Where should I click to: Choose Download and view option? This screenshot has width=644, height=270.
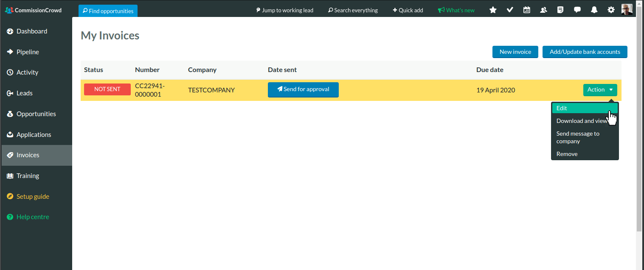[x=582, y=121]
